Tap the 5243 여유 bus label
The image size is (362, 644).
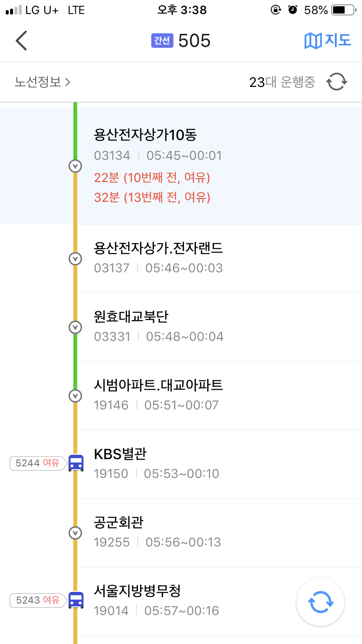pyautogui.click(x=37, y=601)
